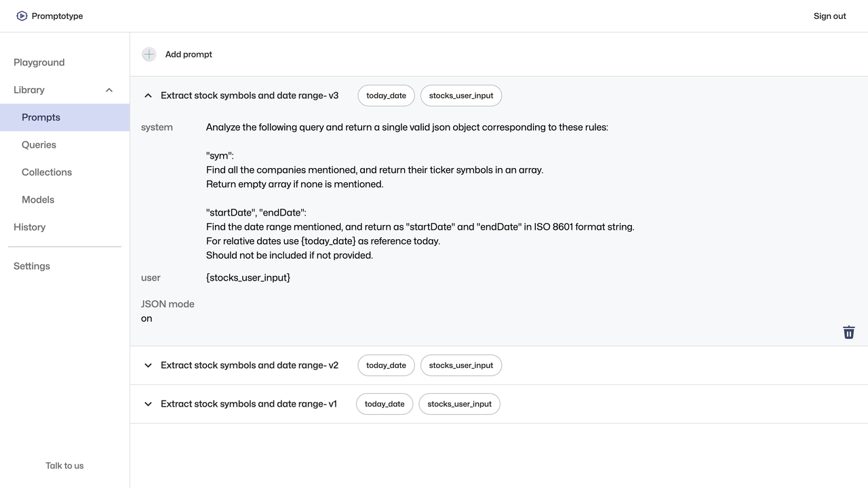Collapse the v3 prompt chevron
Viewport: 868px width, 488px height.
148,96
